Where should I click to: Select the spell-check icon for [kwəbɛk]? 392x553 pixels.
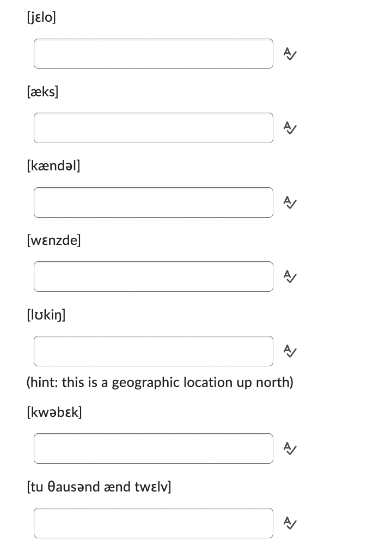coord(289,448)
